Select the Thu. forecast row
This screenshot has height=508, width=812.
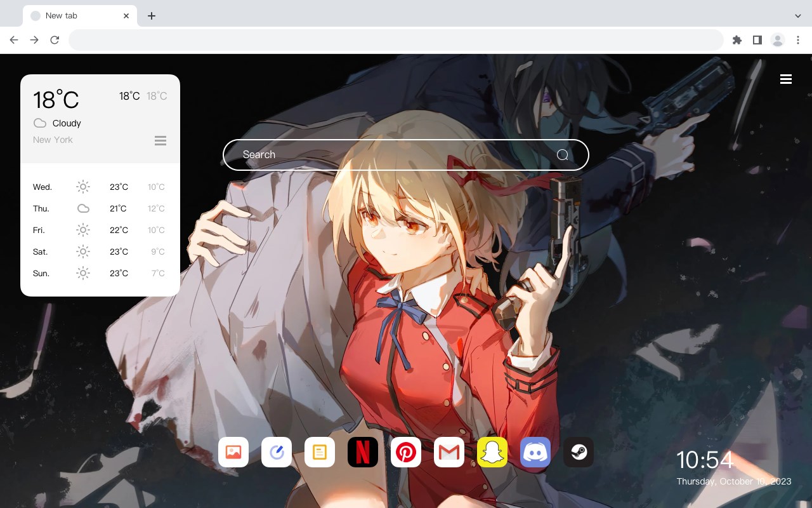pos(100,208)
